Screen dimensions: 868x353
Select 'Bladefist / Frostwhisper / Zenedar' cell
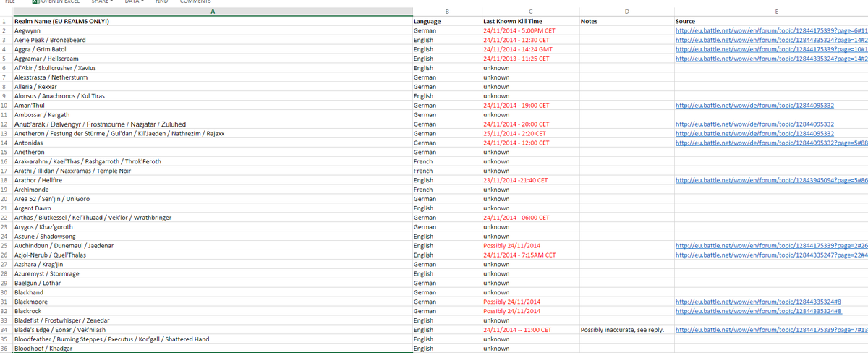212,320
